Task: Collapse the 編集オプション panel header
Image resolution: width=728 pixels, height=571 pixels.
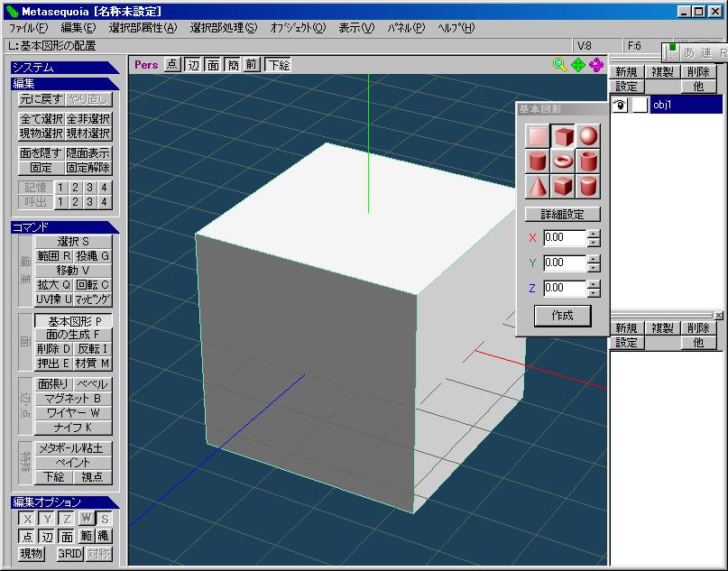Action: click(65, 502)
